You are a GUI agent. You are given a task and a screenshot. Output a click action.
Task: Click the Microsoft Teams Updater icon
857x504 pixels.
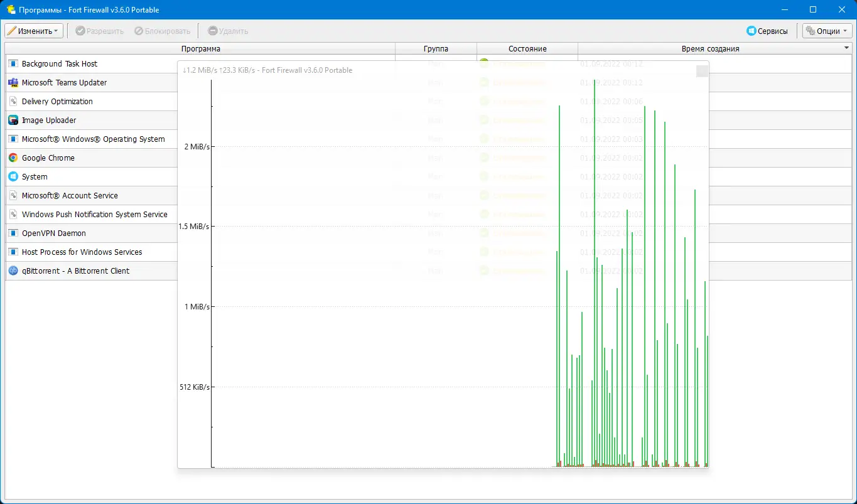point(13,82)
